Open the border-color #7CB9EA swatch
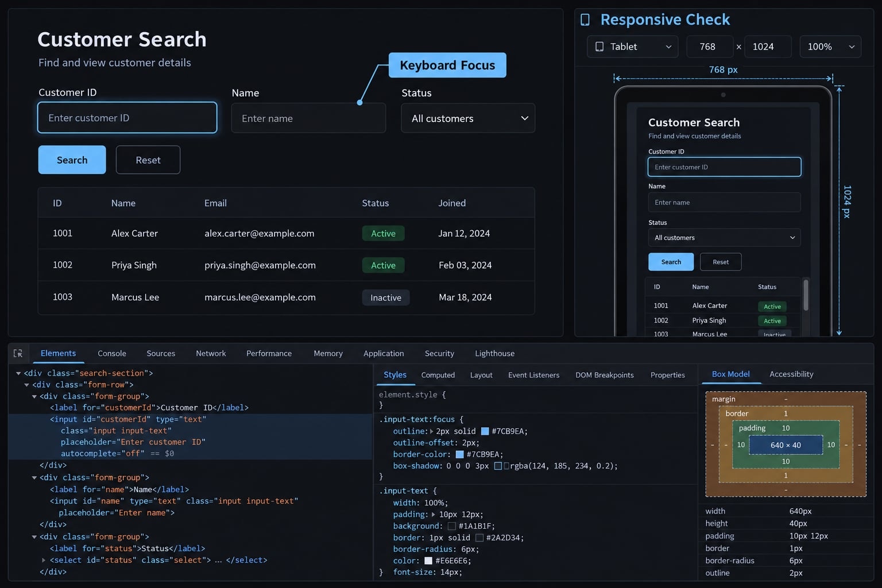882x588 pixels. 459,454
